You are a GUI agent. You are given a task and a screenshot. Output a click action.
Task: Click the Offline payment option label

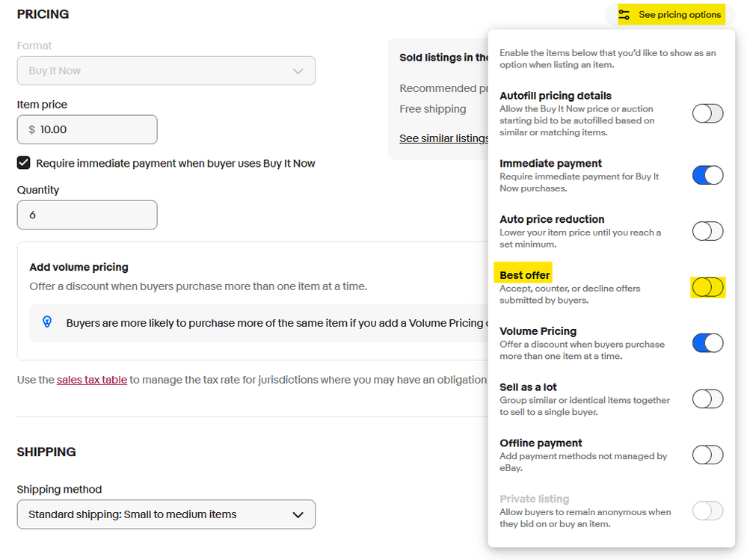coord(541,443)
